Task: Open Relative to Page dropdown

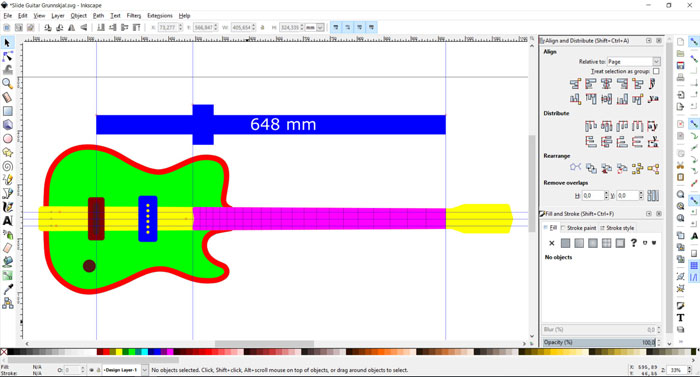Action: 634,62
